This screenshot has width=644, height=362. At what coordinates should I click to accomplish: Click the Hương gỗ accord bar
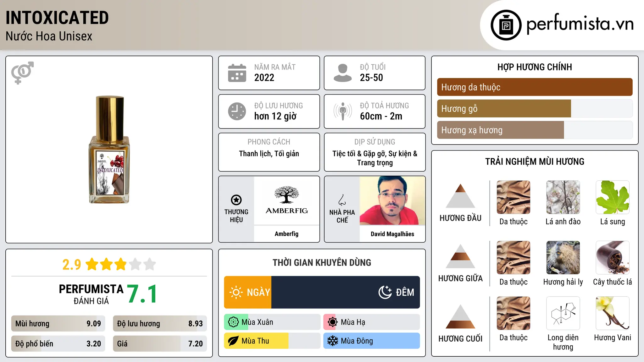(x=535, y=108)
